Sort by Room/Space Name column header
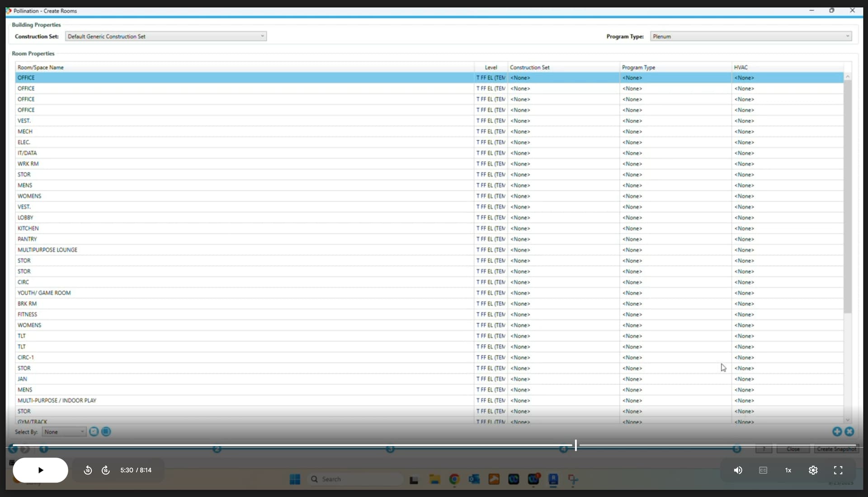 tap(41, 67)
